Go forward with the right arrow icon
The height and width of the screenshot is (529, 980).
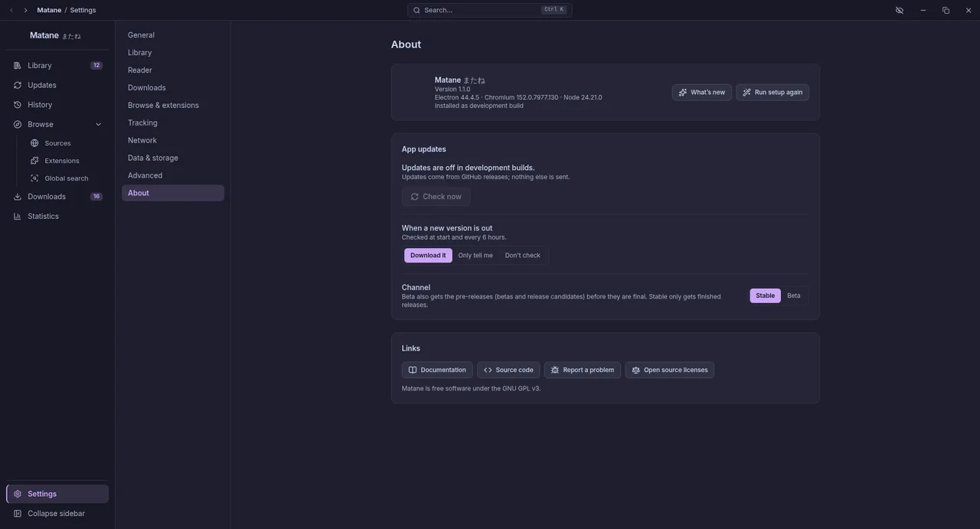click(25, 10)
